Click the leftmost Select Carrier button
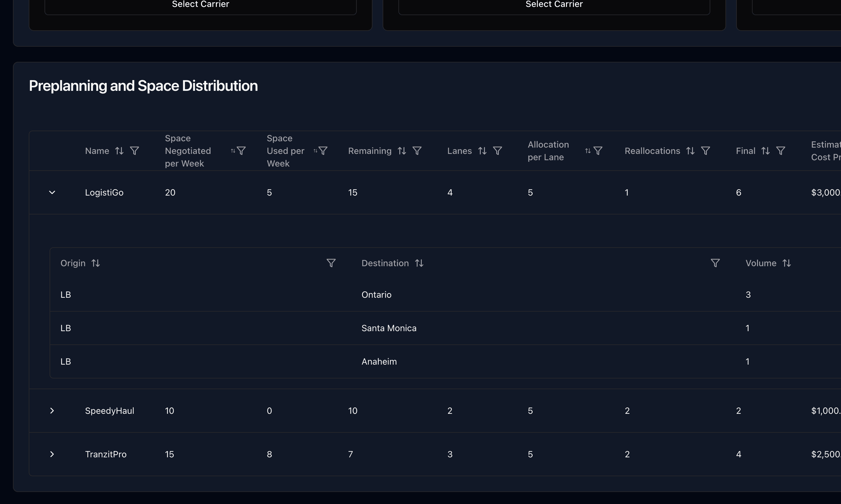The width and height of the screenshot is (841, 504). 200,4
